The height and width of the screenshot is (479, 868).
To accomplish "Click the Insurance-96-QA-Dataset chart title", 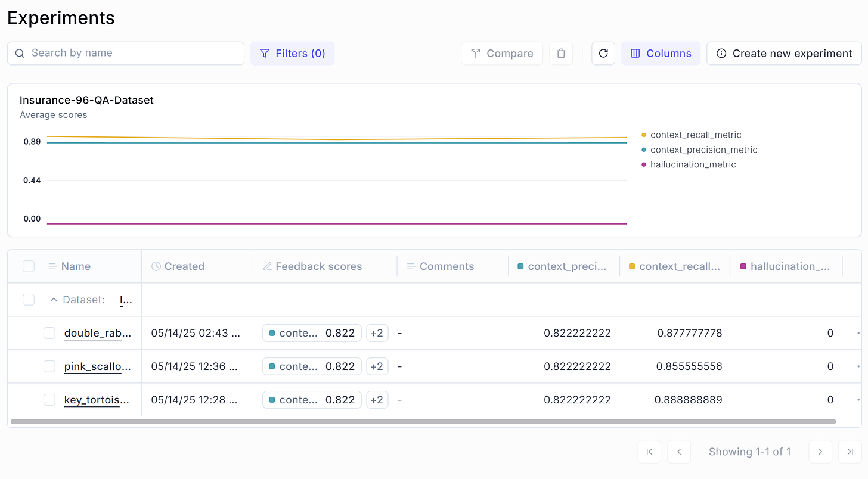I will pyautogui.click(x=86, y=100).
